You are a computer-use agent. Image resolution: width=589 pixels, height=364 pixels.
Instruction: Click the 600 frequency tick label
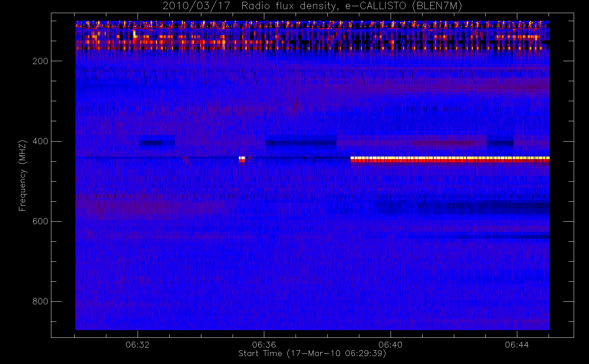(x=40, y=221)
